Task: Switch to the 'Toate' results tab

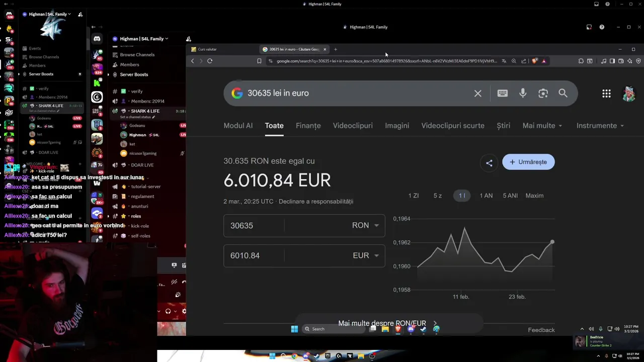Action: [274, 126]
